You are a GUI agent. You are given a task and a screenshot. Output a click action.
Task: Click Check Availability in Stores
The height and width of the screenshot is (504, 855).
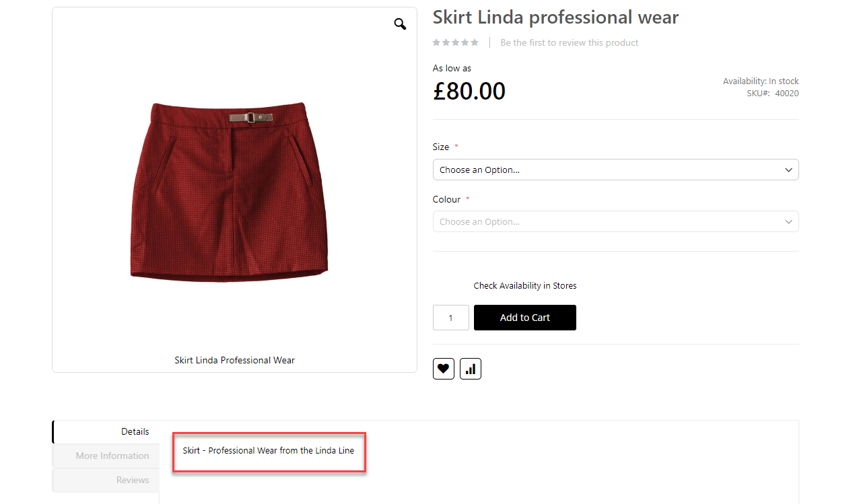(524, 285)
